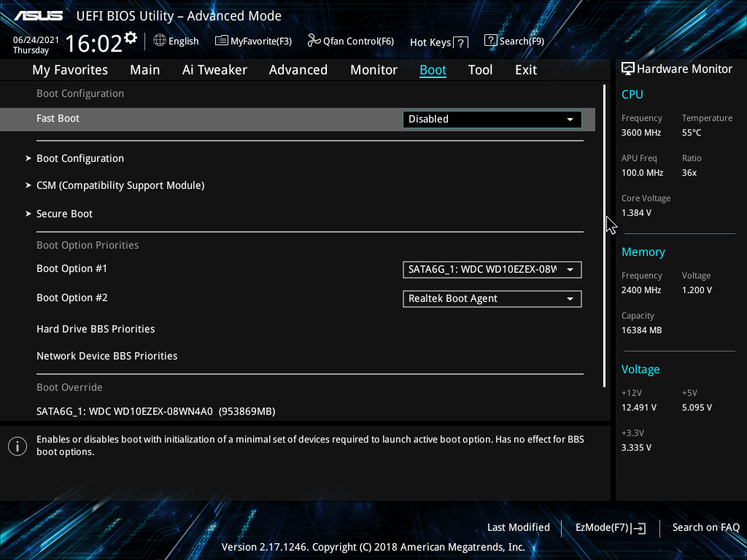This screenshot has width=747, height=560.
Task: Open MyFavorite(F3) menu
Action: coord(253,41)
